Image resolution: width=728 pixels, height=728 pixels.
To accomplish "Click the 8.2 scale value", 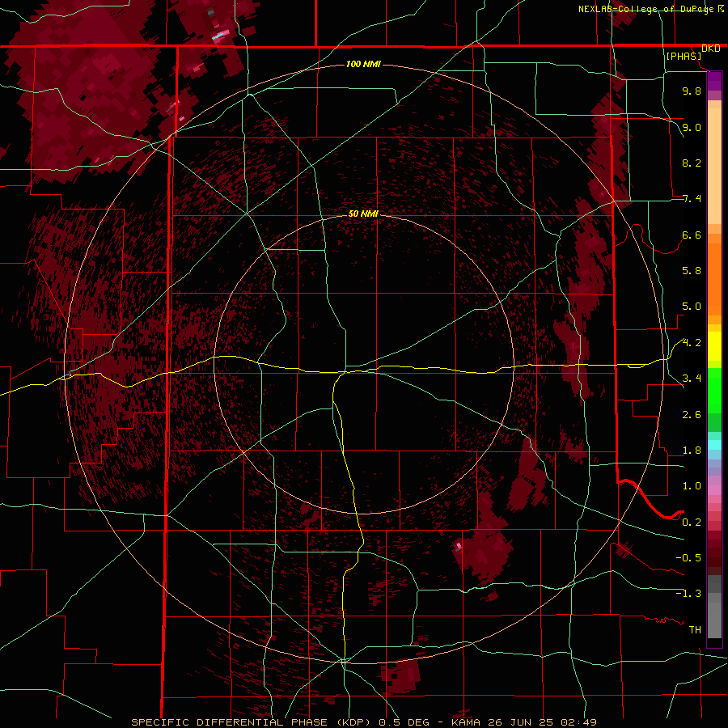I will tap(692, 163).
